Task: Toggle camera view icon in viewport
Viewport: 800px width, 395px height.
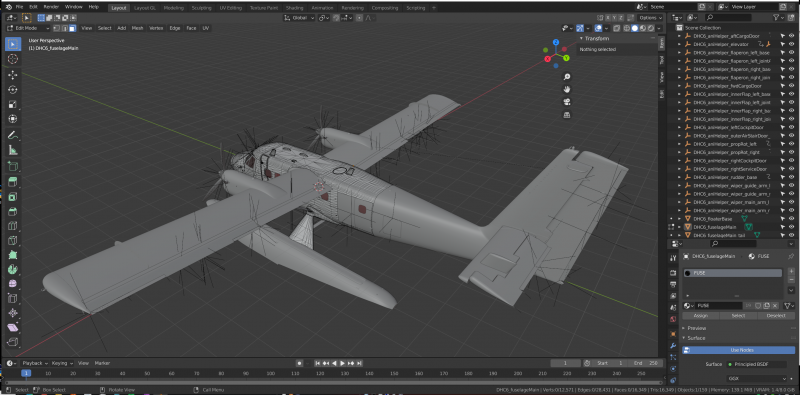Action: click(x=567, y=102)
